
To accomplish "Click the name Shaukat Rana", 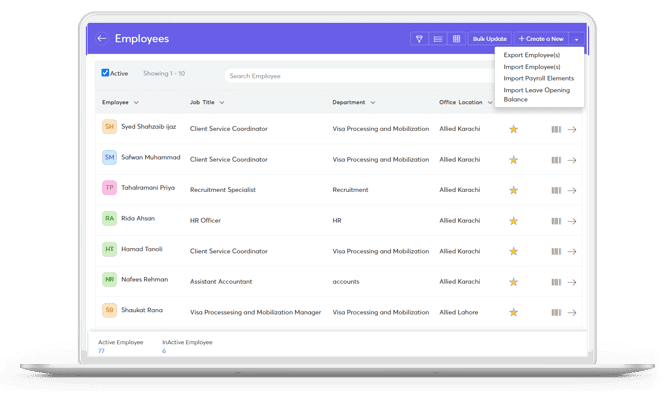I will click(x=142, y=310).
